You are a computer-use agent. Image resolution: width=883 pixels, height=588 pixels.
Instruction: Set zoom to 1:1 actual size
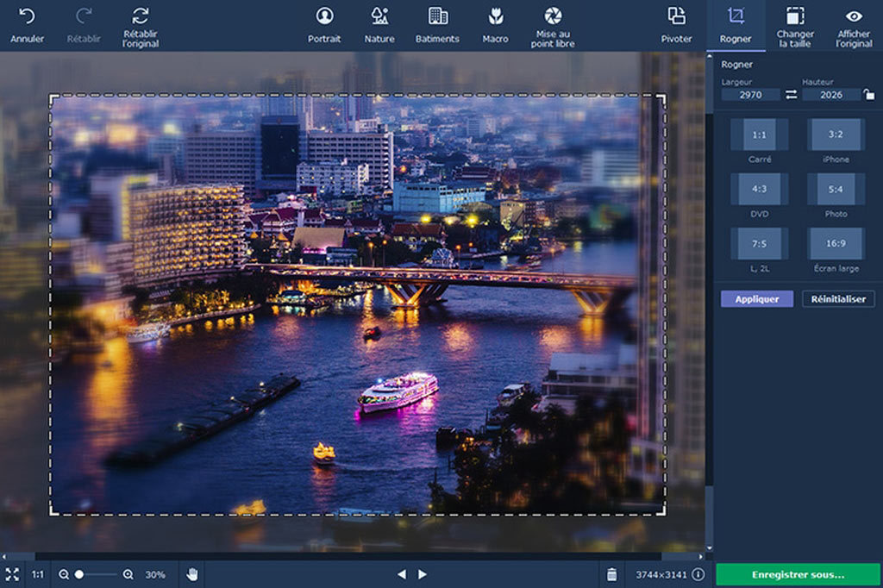click(x=38, y=574)
